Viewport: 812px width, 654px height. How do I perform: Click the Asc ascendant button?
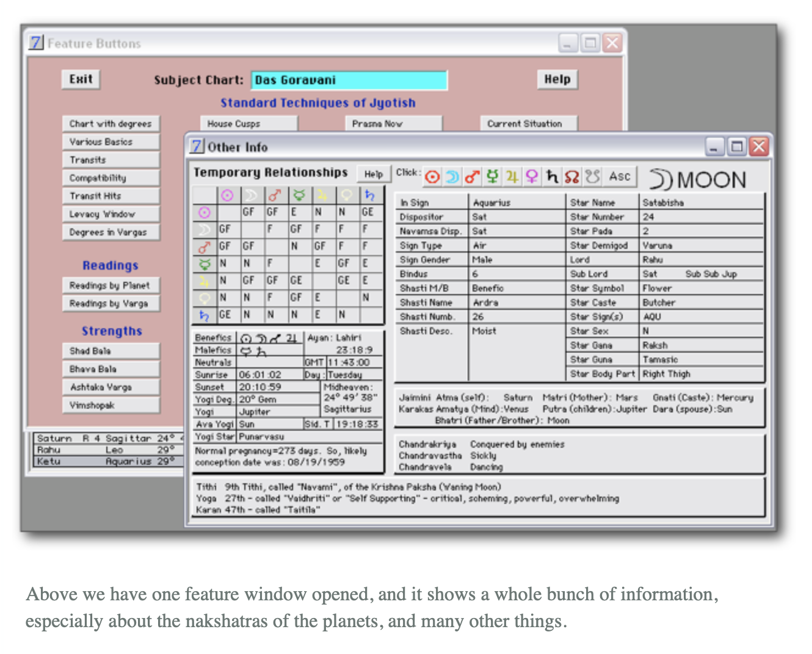click(619, 177)
